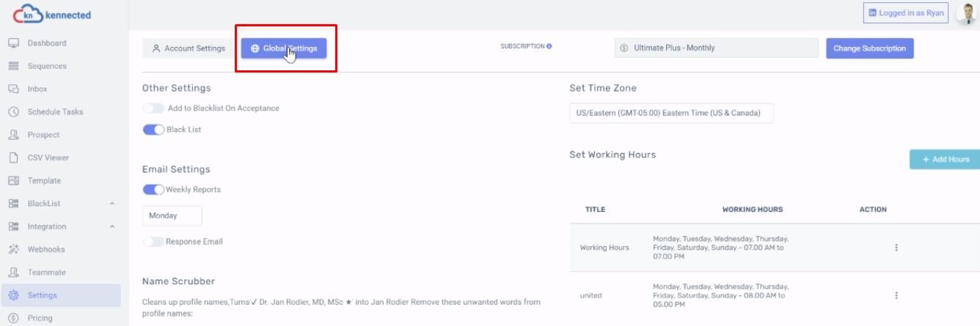Open the Monday report day dropdown

[172, 215]
